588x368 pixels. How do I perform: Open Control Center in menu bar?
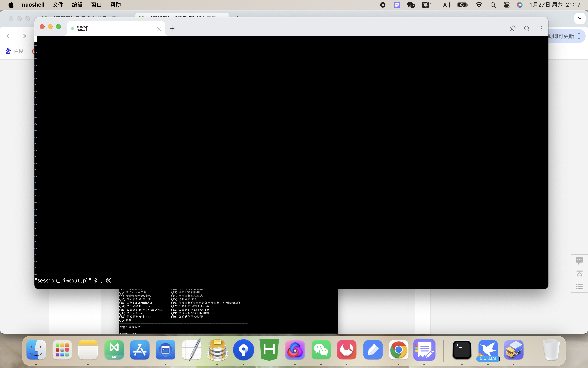tap(507, 5)
